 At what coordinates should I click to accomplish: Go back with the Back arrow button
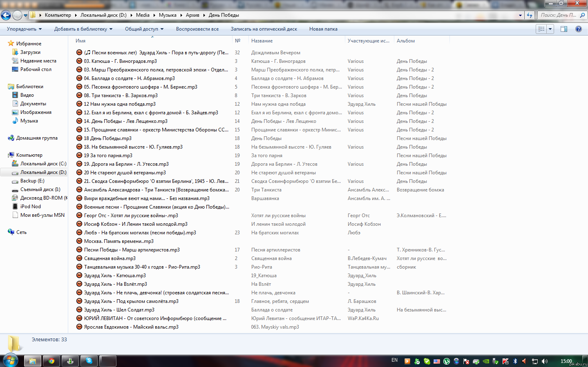6,15
